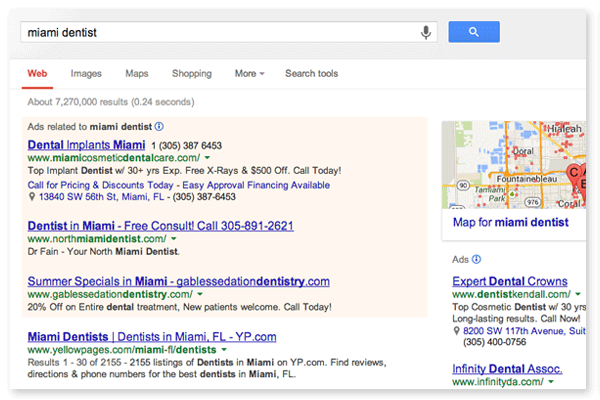Open the info icon next to Ads related to miami dentist
The width and height of the screenshot is (600, 400).
159,126
